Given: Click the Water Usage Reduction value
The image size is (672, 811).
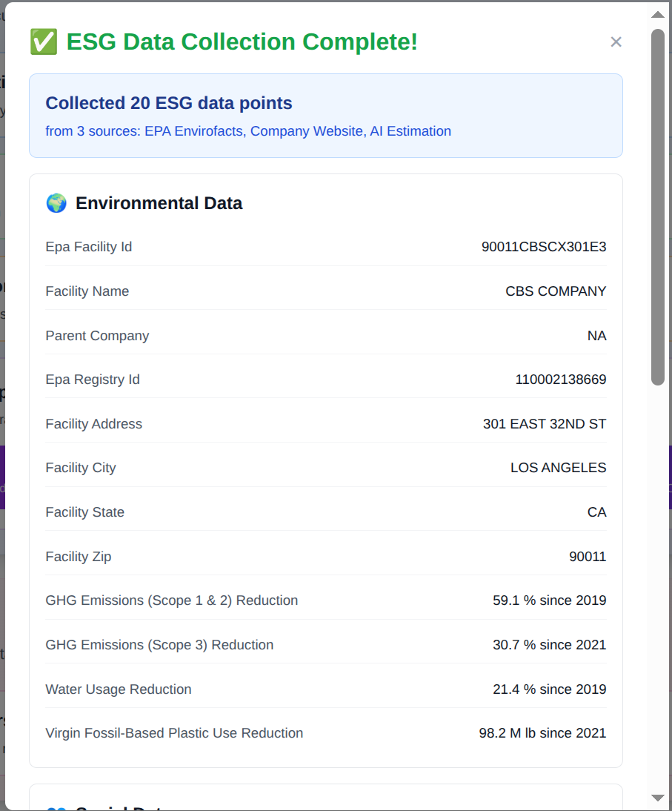Looking at the screenshot, I should click(549, 689).
